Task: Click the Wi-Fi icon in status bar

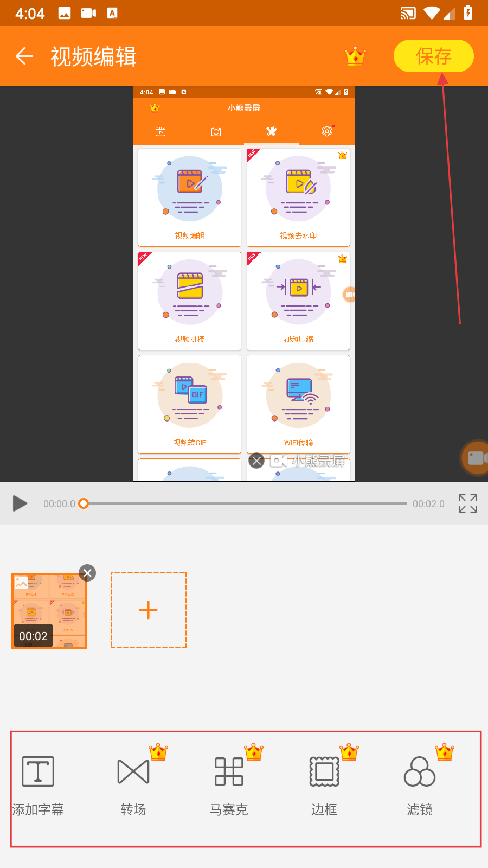Action: point(432,13)
